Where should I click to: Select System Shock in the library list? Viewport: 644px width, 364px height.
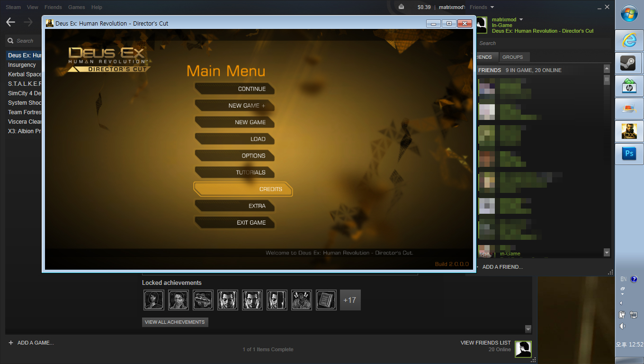point(24,103)
